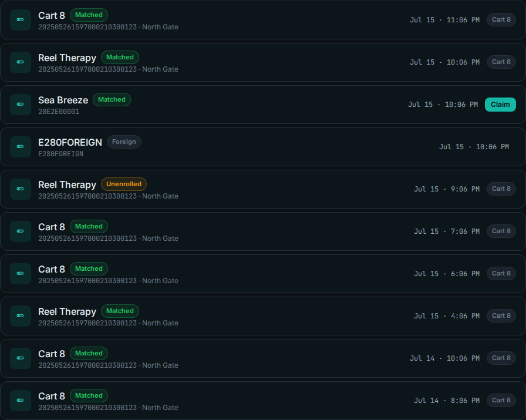Click North Gate ID line on 6:06 PM row

click(109, 281)
